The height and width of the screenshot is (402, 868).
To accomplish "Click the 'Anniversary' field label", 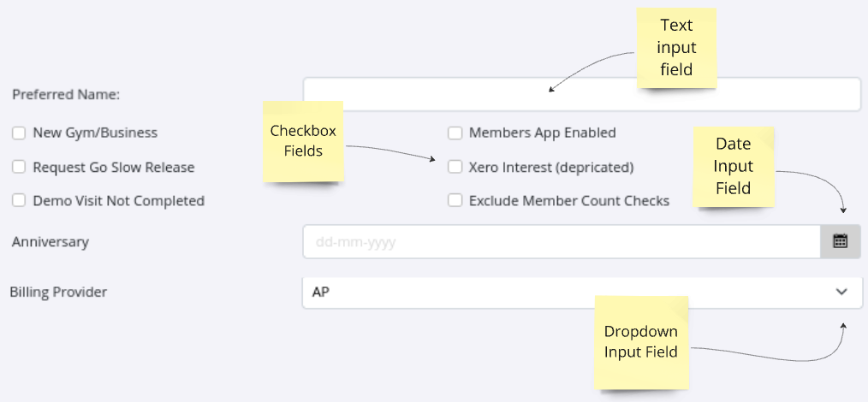I will (x=51, y=242).
